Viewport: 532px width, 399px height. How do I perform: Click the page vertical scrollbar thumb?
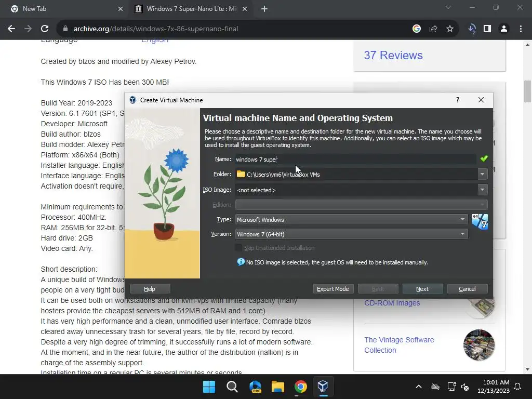click(527, 91)
